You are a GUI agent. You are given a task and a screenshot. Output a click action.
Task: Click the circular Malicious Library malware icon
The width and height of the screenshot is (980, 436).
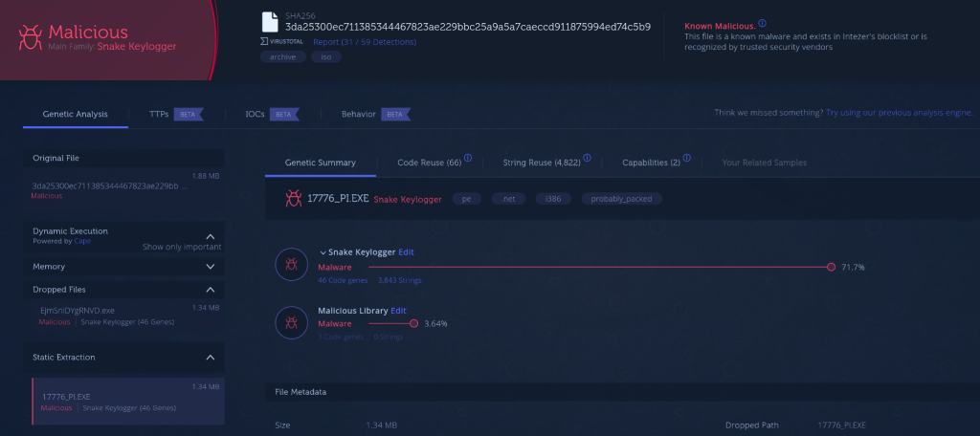click(291, 323)
